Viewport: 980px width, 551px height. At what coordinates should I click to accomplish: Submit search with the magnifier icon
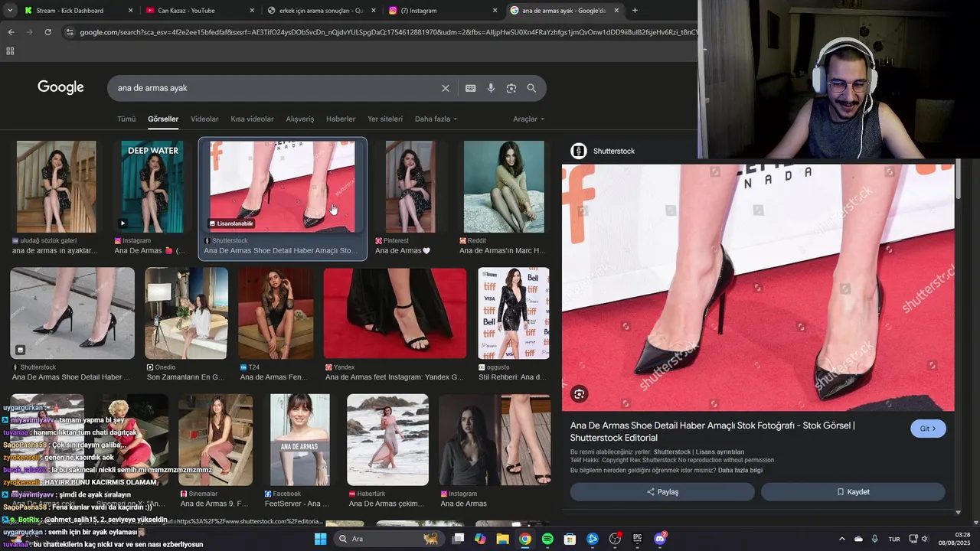coord(531,88)
